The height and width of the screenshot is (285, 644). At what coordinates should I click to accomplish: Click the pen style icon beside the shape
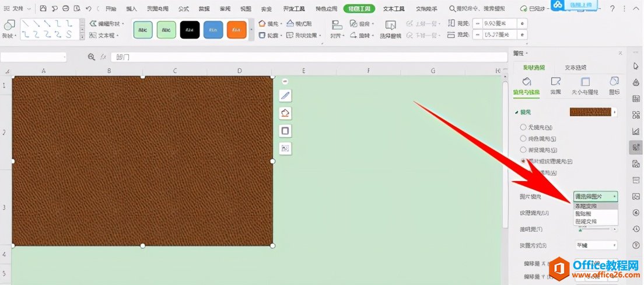(x=285, y=96)
